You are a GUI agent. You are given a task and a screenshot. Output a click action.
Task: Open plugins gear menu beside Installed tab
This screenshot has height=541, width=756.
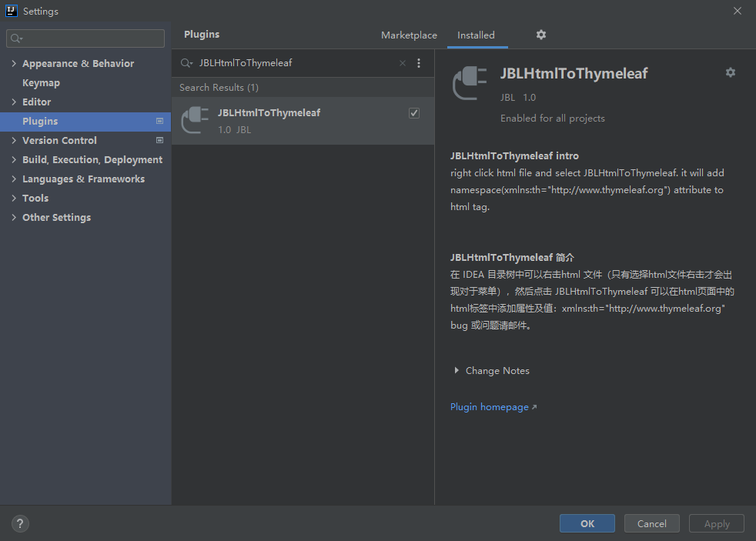pos(541,35)
